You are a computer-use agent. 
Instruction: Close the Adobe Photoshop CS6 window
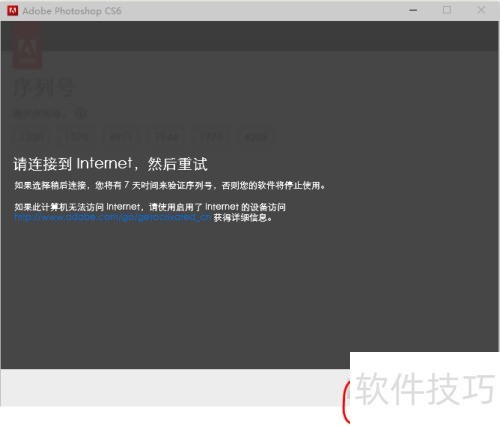481,10
